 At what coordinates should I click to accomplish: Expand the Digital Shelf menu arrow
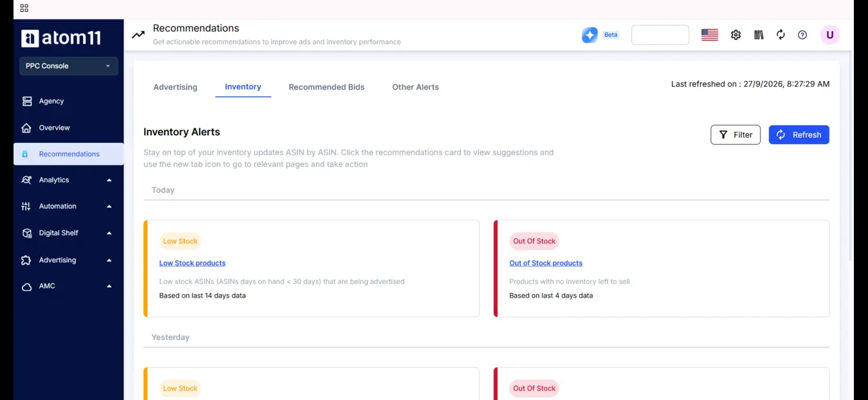pyautogui.click(x=109, y=233)
